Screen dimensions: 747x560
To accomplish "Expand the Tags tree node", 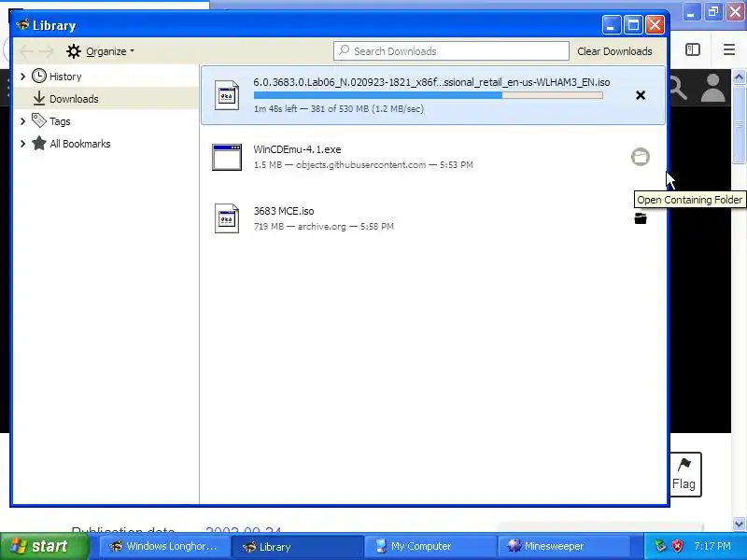I will (x=22, y=121).
